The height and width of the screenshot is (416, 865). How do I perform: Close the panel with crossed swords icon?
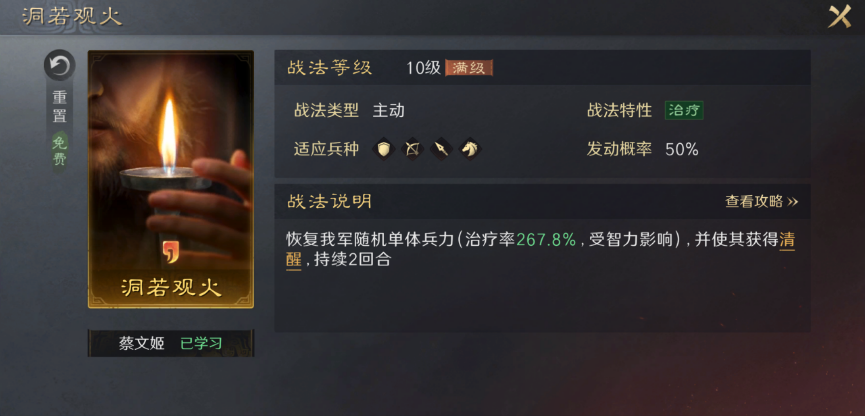click(x=840, y=16)
